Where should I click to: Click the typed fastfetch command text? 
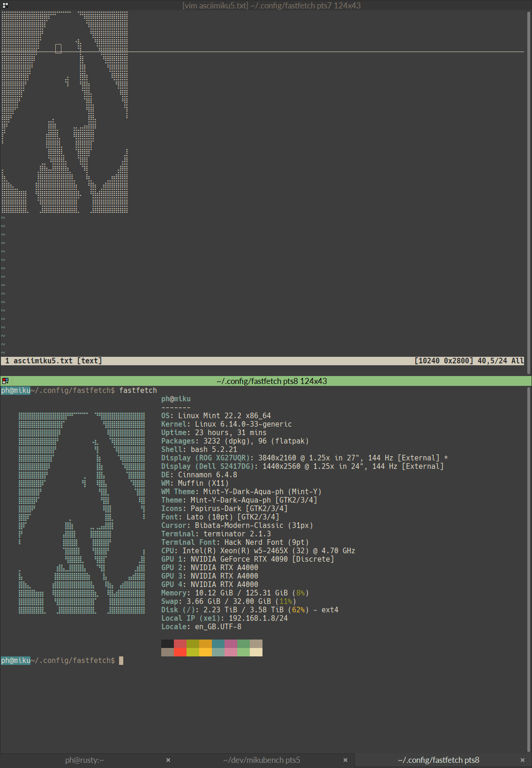coord(138,391)
